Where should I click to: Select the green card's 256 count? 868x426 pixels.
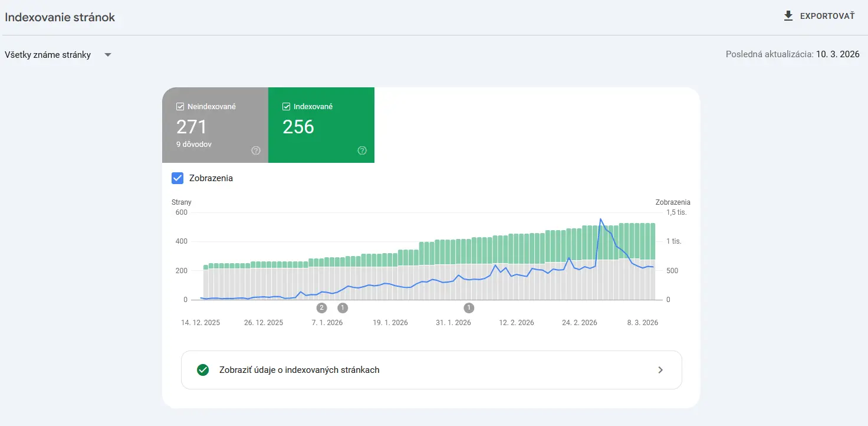(298, 127)
